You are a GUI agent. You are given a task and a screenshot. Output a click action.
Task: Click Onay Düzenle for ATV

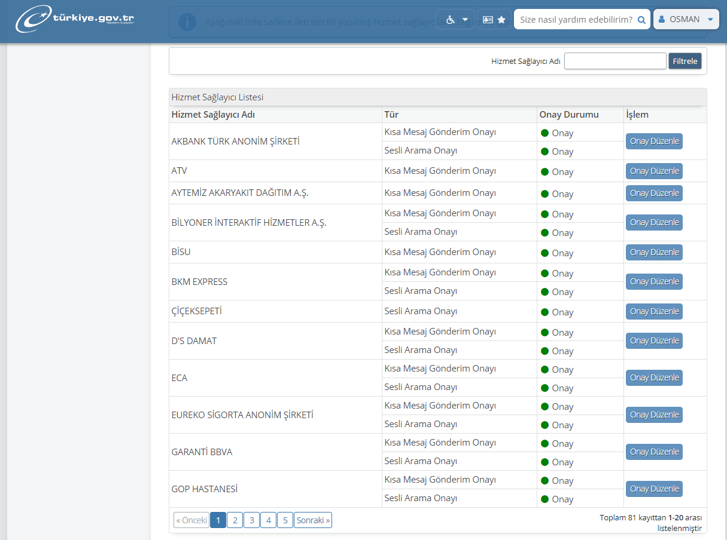point(654,171)
